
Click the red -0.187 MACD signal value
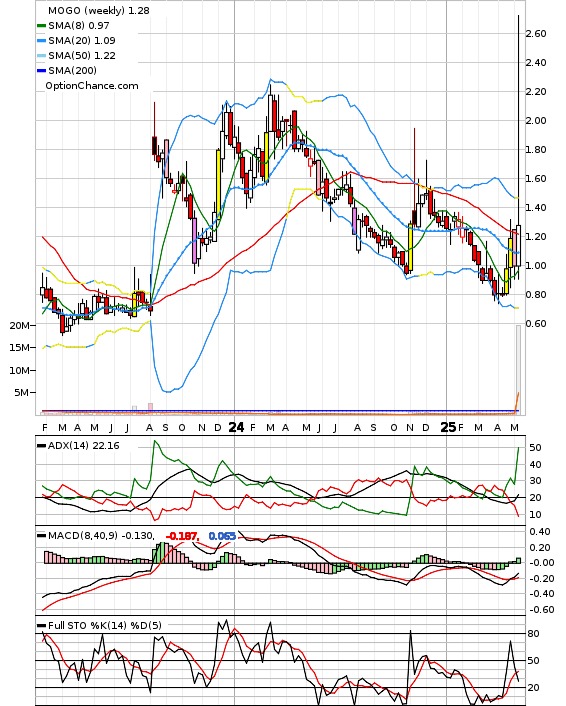(182, 536)
